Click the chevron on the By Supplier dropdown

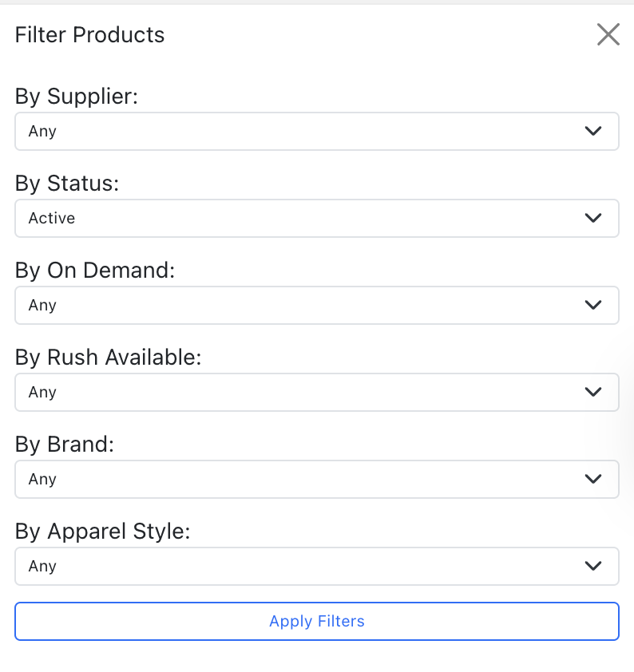pyautogui.click(x=593, y=131)
